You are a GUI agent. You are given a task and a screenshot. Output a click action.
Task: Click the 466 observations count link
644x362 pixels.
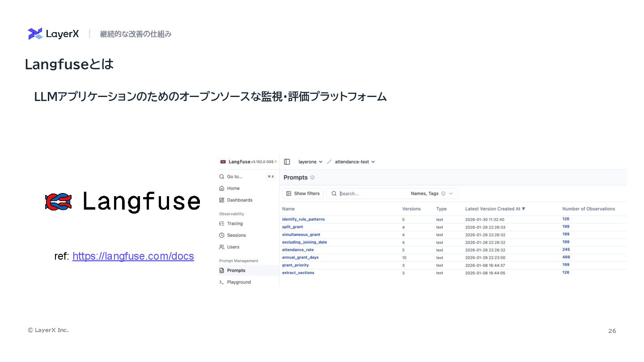[566, 257]
